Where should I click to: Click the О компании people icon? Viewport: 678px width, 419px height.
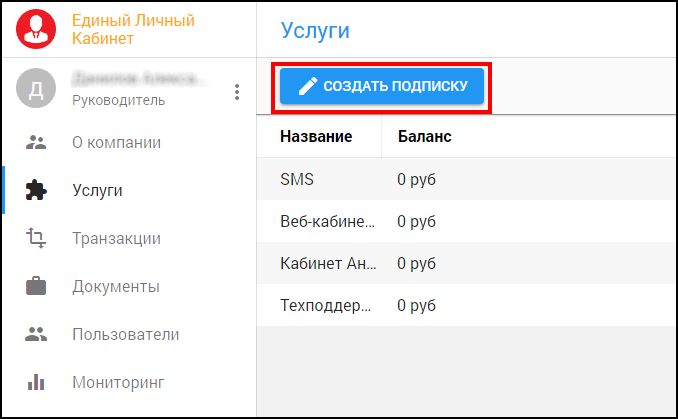36,142
